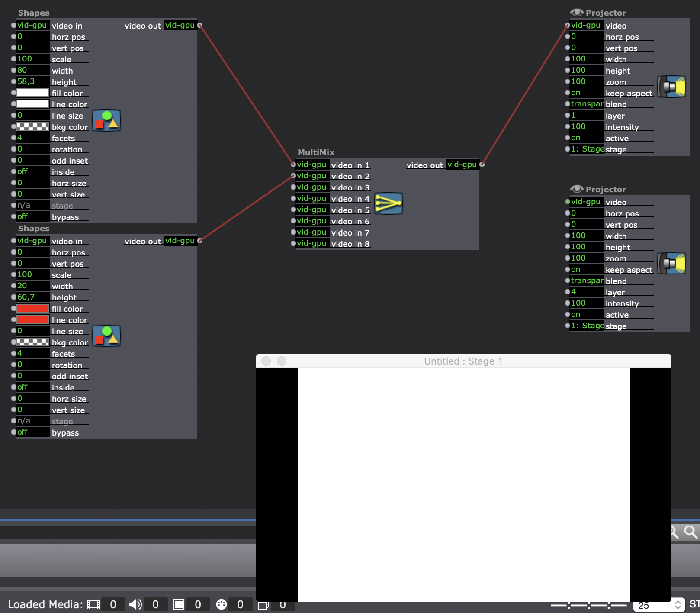This screenshot has width=700, height=613.
Task: Click the palette icon in Loaded Media bar
Action: (x=221, y=604)
